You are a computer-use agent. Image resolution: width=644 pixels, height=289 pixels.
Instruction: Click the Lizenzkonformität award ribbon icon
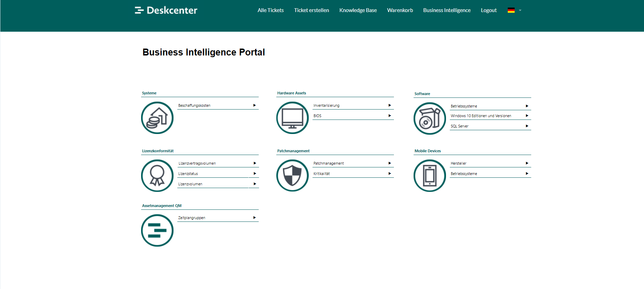coord(157,176)
